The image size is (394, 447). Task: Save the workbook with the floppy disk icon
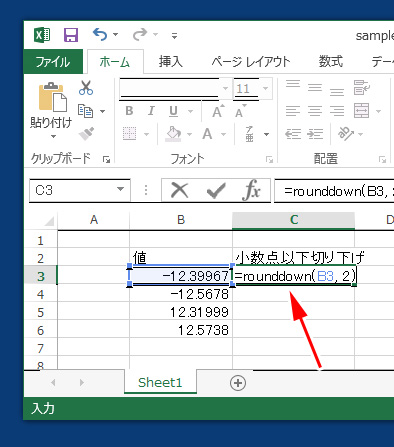pos(71,35)
